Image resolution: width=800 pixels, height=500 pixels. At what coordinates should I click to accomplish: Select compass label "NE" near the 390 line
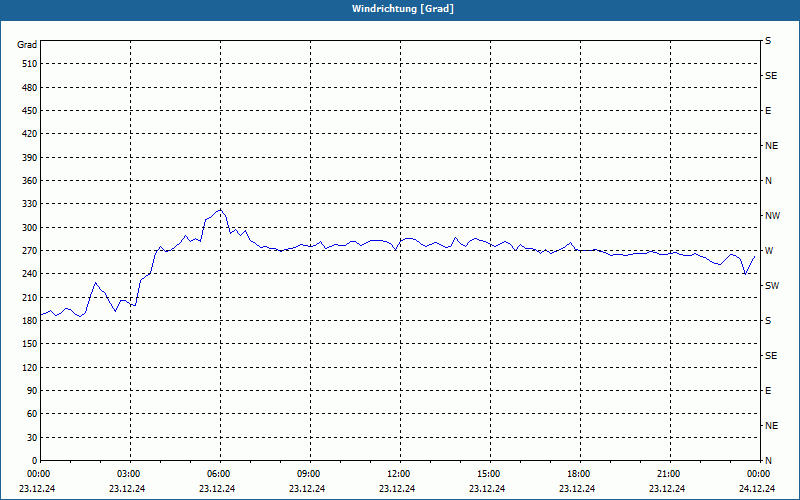coord(771,146)
